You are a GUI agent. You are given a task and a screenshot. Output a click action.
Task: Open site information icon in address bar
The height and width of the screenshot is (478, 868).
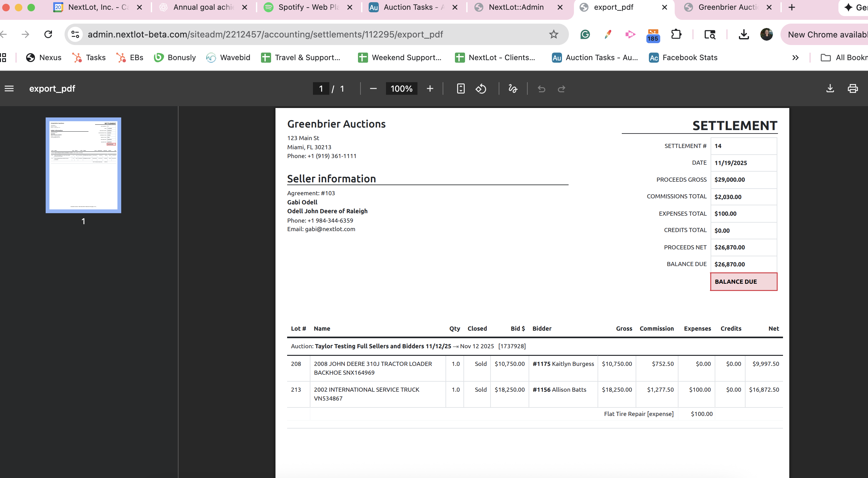pos(76,34)
